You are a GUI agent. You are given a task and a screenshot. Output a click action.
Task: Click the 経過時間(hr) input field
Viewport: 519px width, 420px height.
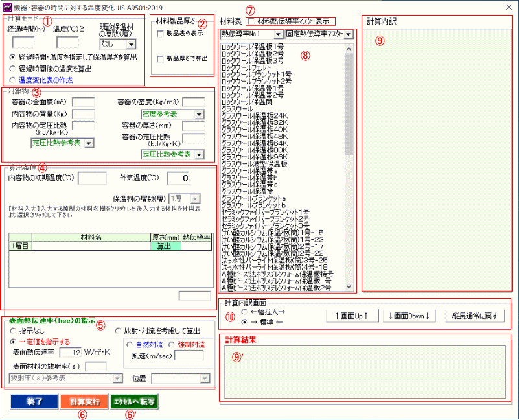(x=23, y=43)
